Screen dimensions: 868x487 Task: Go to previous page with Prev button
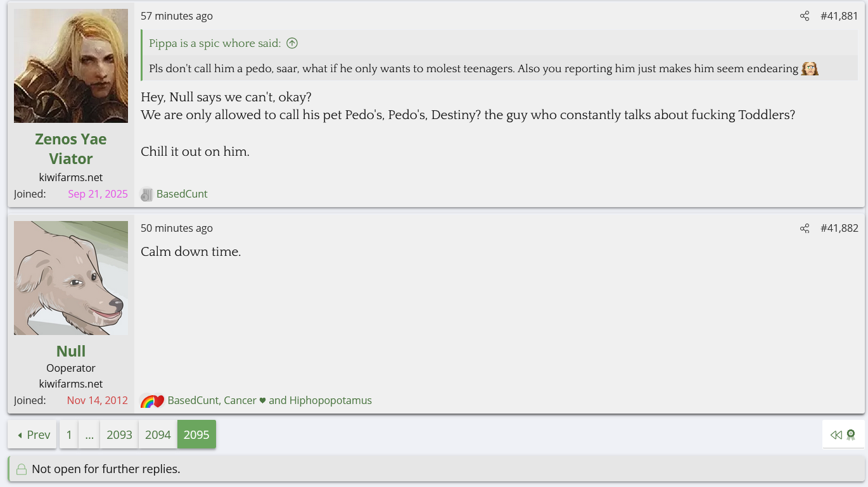[33, 434]
